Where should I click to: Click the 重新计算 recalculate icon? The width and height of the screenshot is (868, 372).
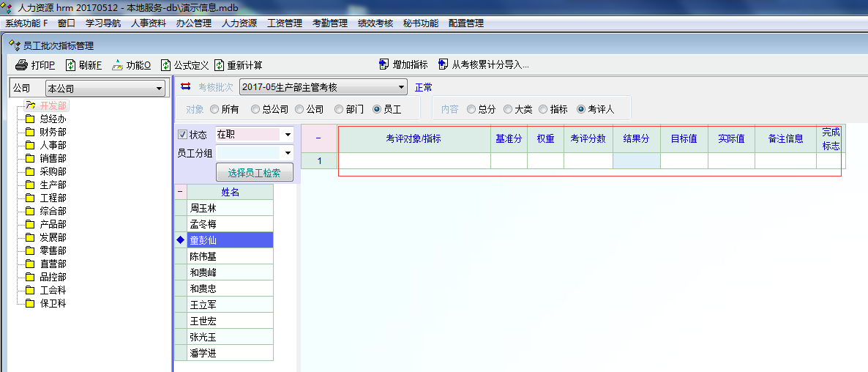[219, 65]
